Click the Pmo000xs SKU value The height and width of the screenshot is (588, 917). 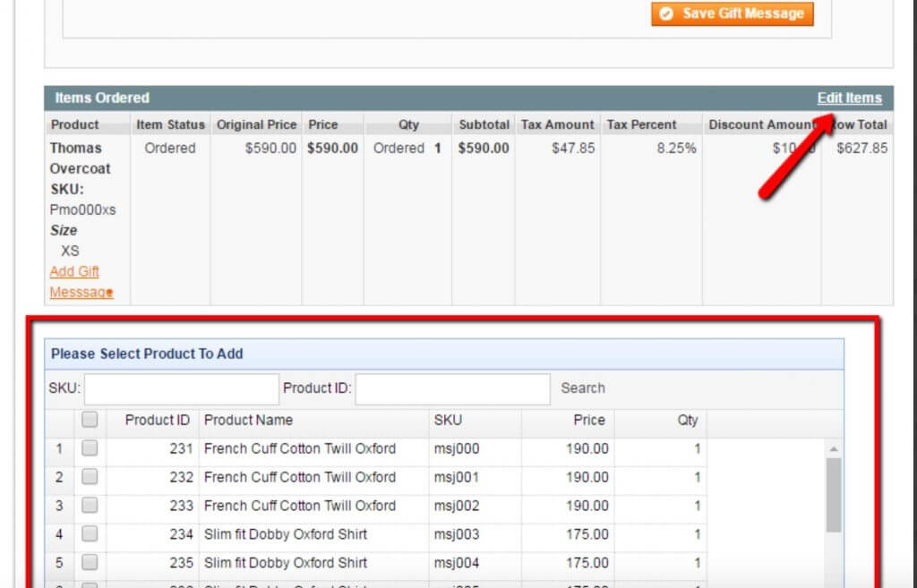coord(82,209)
